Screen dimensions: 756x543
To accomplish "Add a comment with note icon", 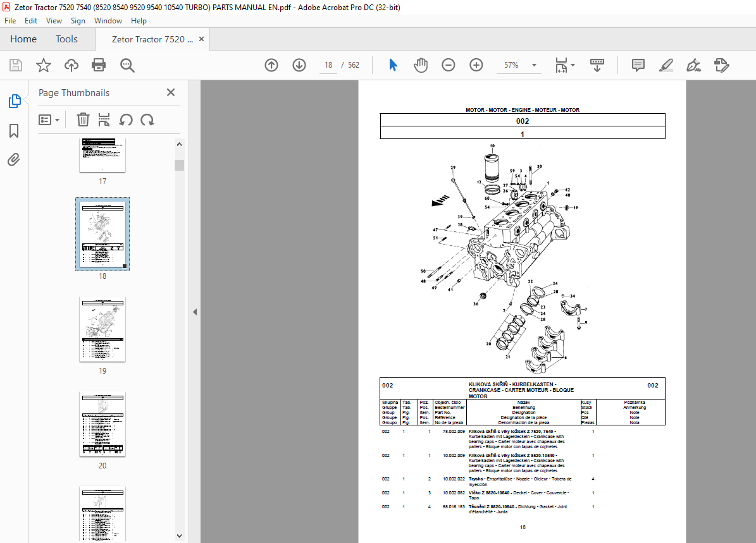I will [x=638, y=65].
